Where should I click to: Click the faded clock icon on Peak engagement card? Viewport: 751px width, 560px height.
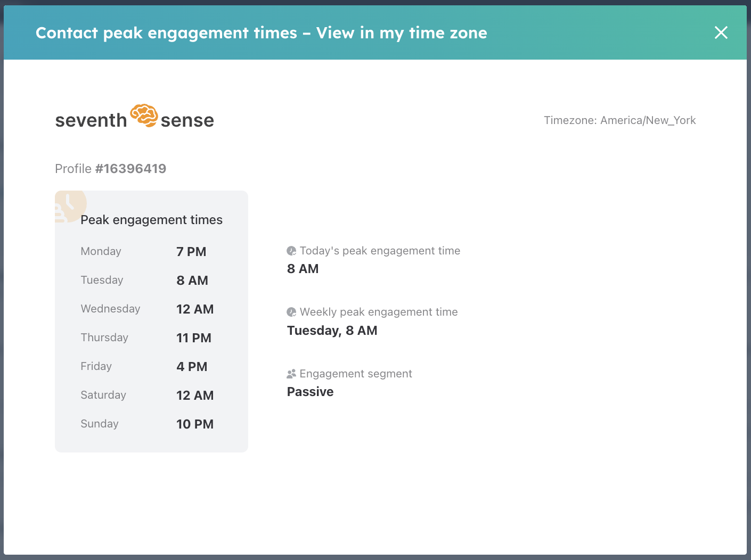tap(70, 206)
